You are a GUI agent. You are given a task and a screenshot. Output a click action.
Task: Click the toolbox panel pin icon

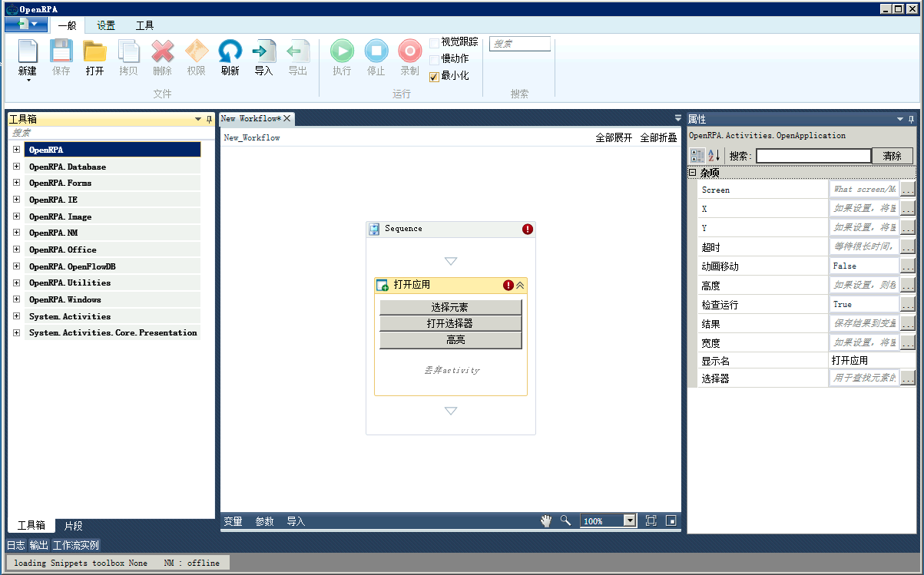point(210,119)
